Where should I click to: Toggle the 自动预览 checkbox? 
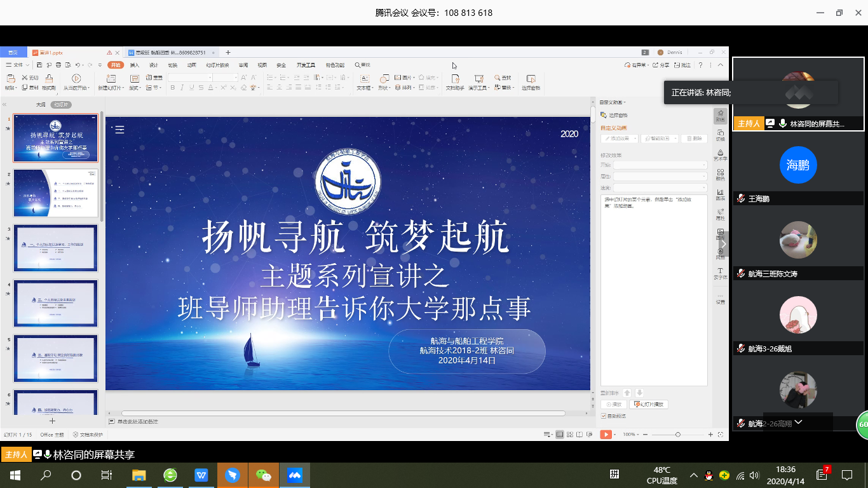tap(604, 416)
